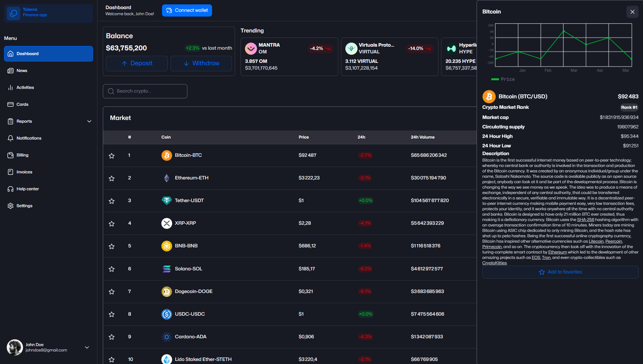Click the Help center headset icon
Image resolution: width=643 pixels, height=364 pixels.
[x=10, y=189]
